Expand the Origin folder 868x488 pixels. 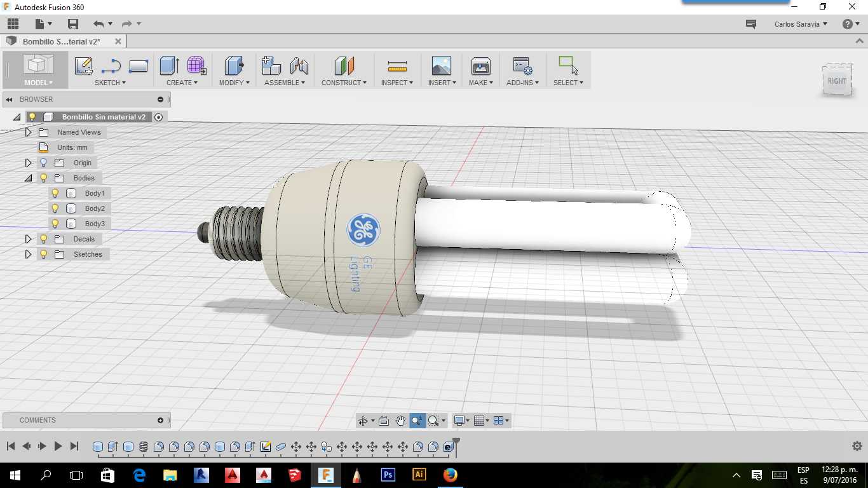pos(28,163)
